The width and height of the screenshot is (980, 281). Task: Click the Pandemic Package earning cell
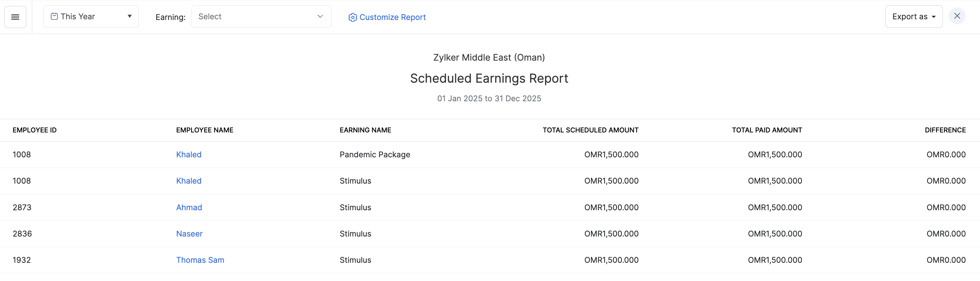pos(375,155)
